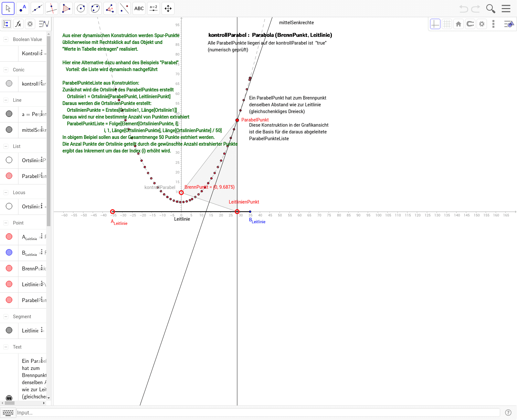517x420 pixels.
Task: Click the A Leitlinie endpoint in graphics
Action: tap(112, 212)
